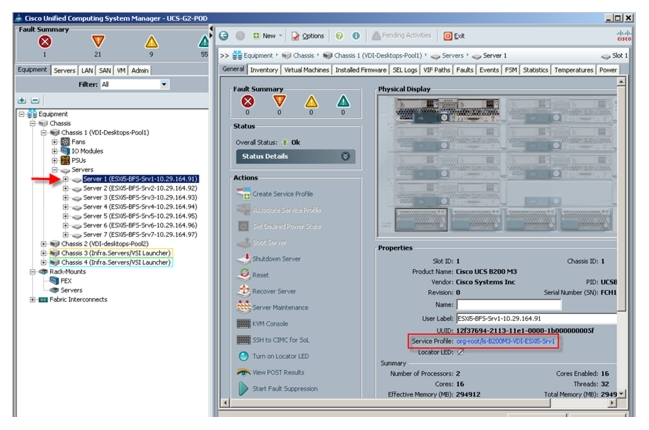
Task: Click Server Maintenance action
Action: point(280,307)
